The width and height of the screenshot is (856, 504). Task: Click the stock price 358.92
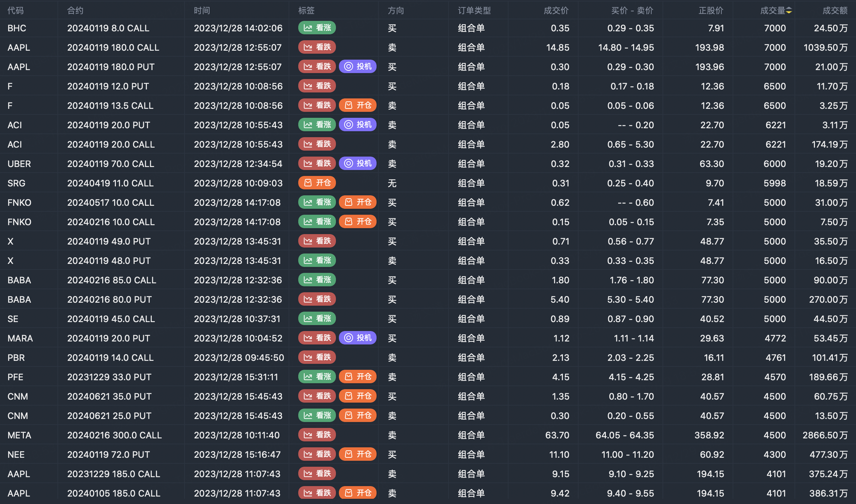709,435
